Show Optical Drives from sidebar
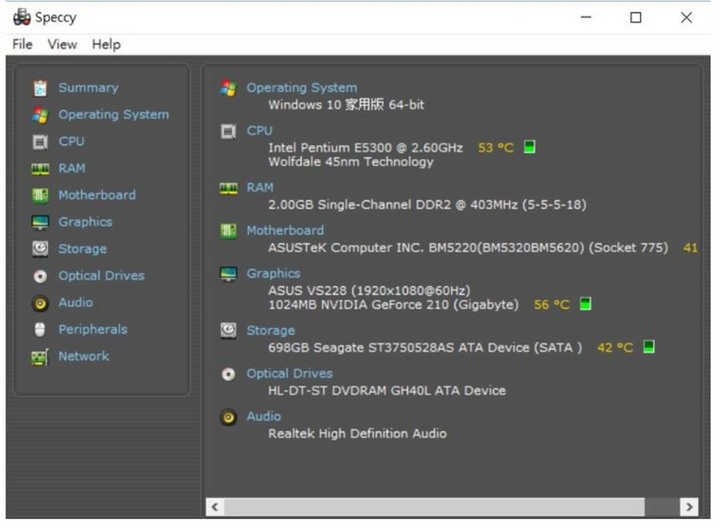Image resolution: width=720 pixels, height=526 pixels. [x=101, y=276]
